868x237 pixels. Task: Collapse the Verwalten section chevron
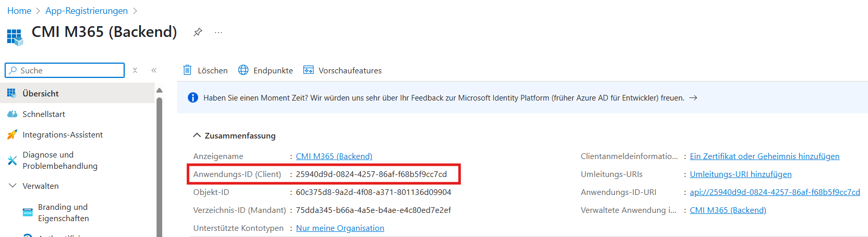[13, 186]
